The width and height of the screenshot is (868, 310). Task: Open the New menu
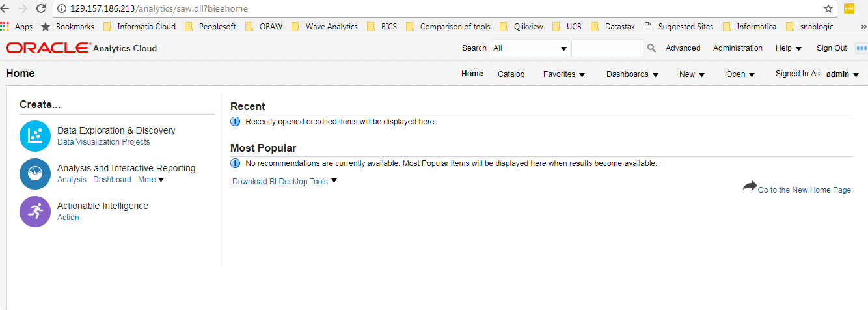(x=692, y=74)
